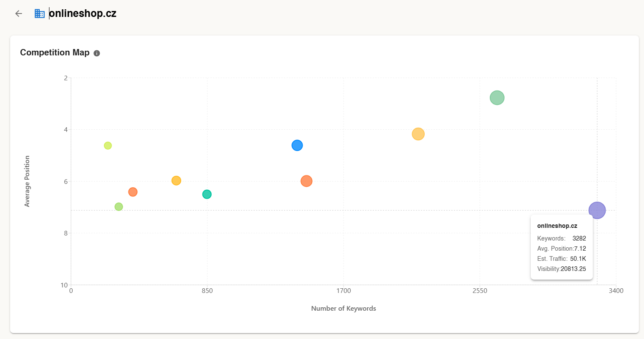Click the Number of Keywords axis label
This screenshot has width=644, height=339.
click(343, 309)
